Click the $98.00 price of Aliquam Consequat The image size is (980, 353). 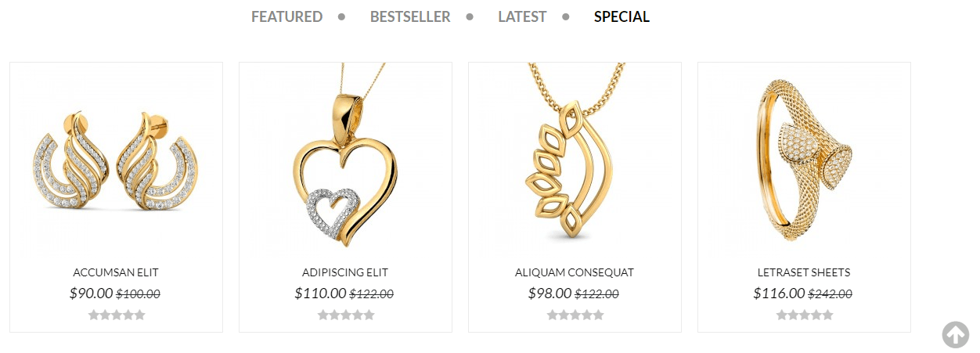point(549,294)
